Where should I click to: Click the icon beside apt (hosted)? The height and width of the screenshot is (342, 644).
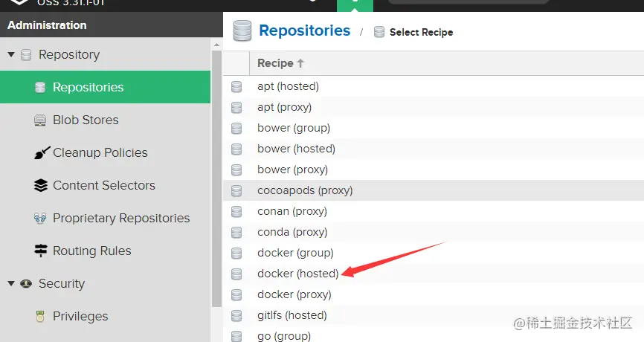tap(236, 87)
